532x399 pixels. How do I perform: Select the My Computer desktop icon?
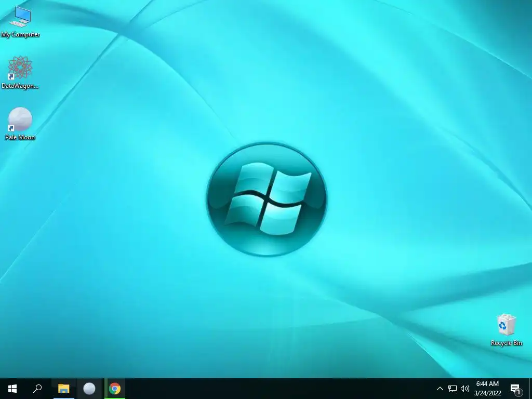[x=20, y=22]
